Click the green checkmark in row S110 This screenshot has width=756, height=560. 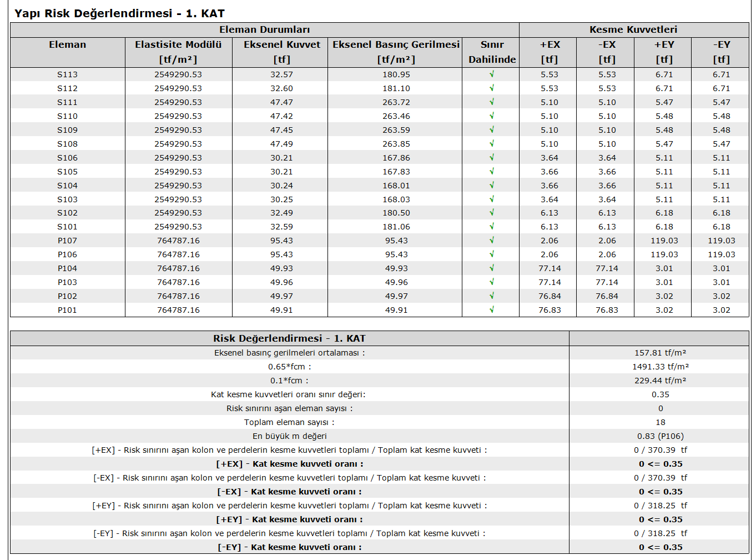492,116
